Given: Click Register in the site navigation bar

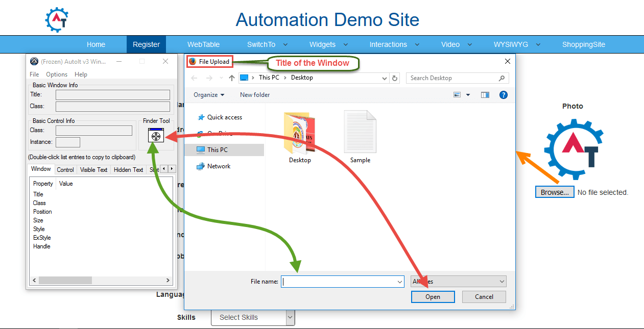Looking at the screenshot, I should (x=146, y=44).
